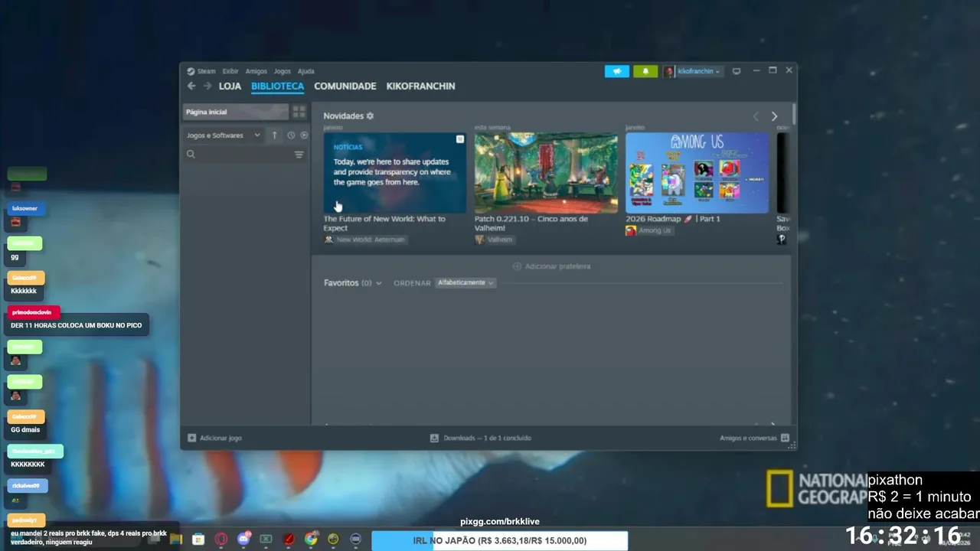
Task: Click the New World news thumbnail
Action: coord(394,173)
